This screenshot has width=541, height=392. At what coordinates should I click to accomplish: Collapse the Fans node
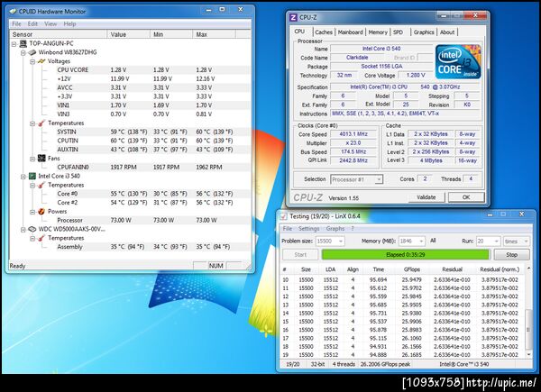[32, 159]
